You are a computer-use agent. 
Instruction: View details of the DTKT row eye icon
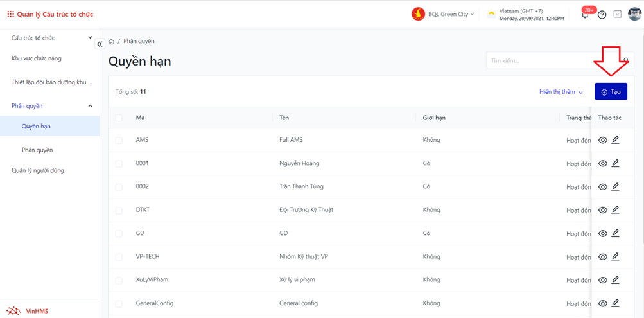[602, 210]
